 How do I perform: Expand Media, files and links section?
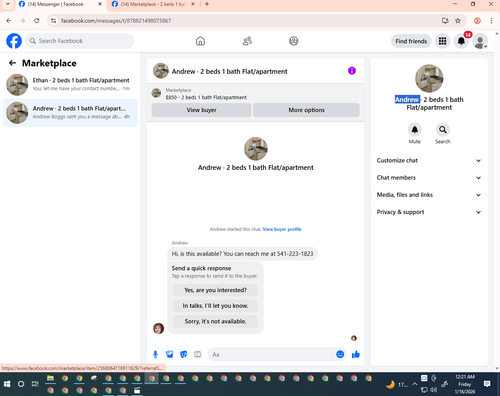(429, 195)
